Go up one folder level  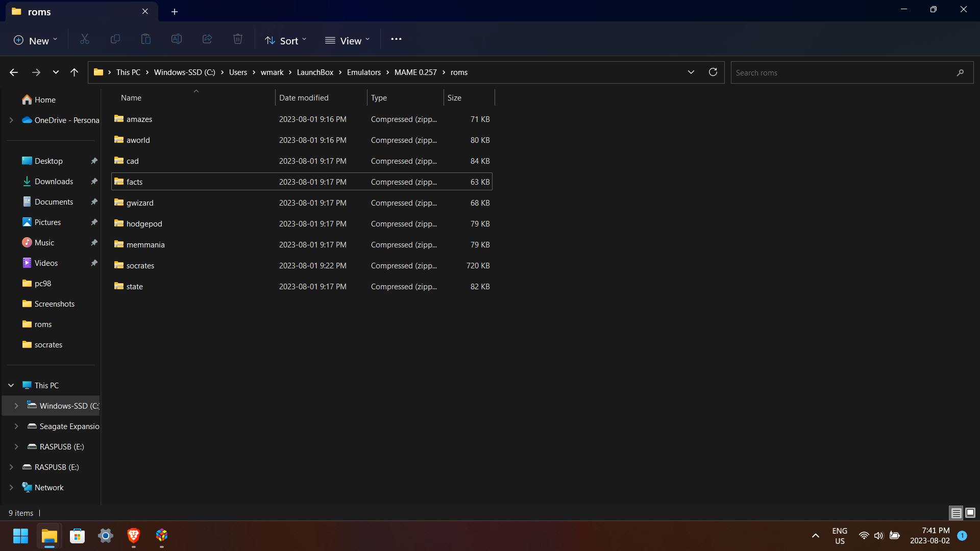pos(74,72)
